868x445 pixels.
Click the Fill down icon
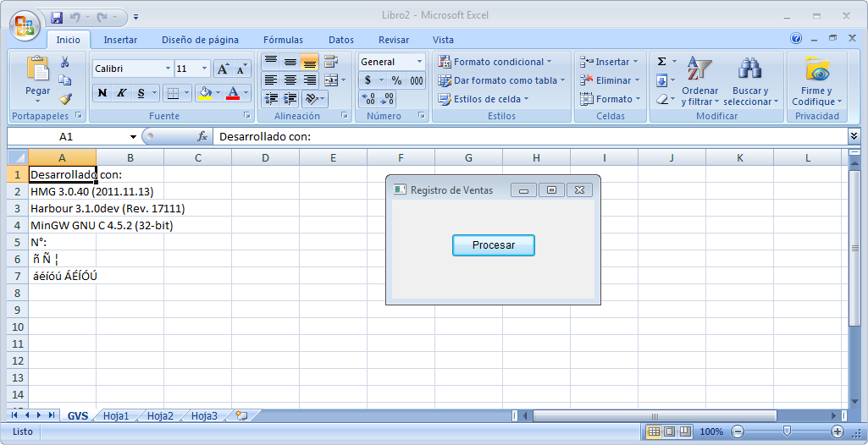(x=661, y=80)
